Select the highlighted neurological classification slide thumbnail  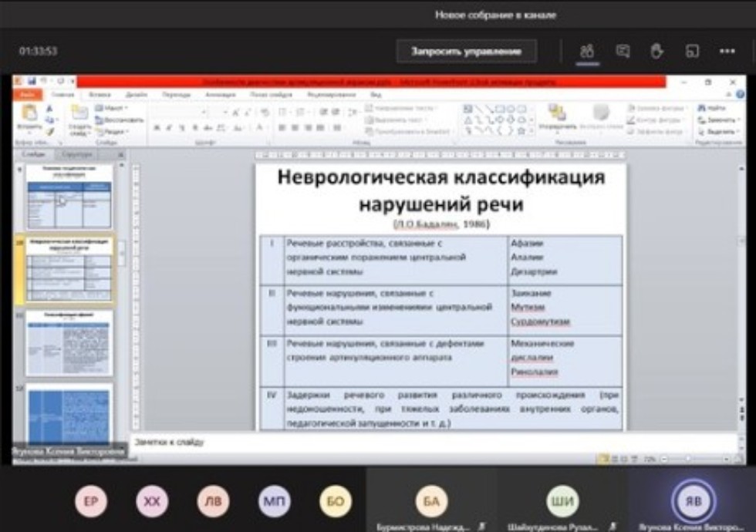click(69, 269)
